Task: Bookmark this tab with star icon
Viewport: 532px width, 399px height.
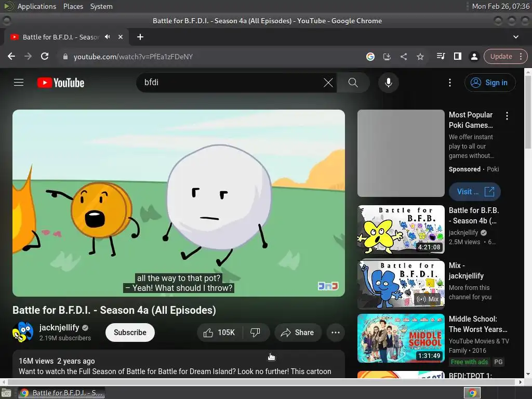Action: point(420,56)
